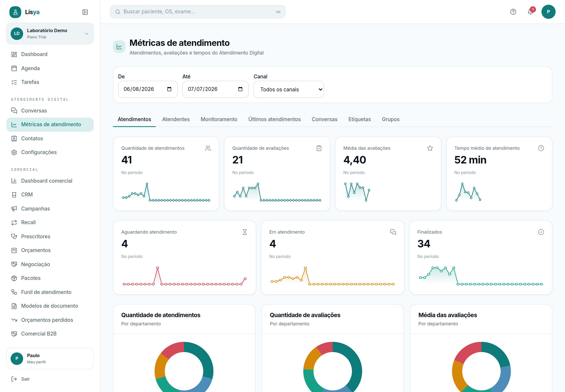Open Comercial B2B in sidebar
The image size is (565, 392).
pyautogui.click(x=50, y=334)
